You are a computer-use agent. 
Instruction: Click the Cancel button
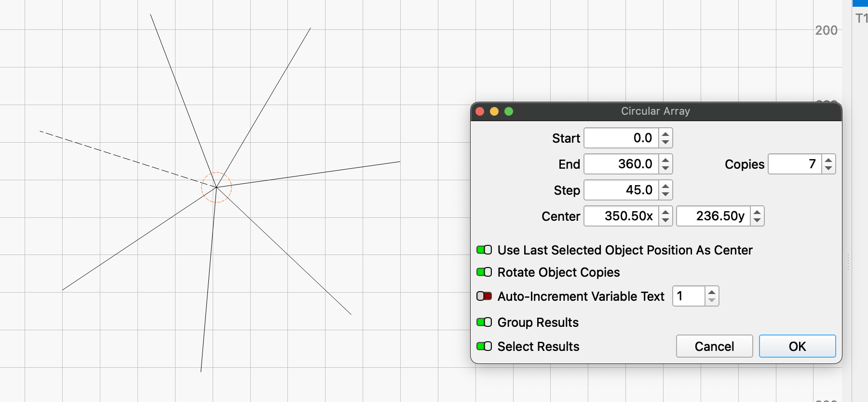[714, 346]
